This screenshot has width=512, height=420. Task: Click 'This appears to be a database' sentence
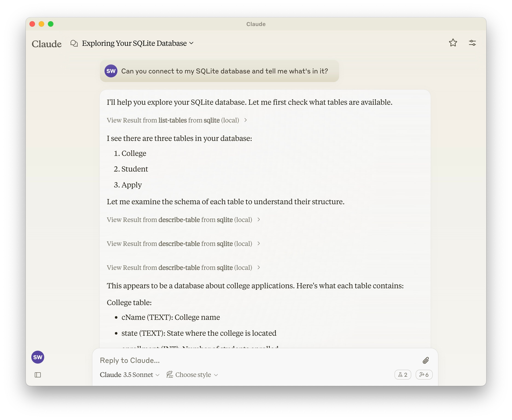(x=255, y=286)
